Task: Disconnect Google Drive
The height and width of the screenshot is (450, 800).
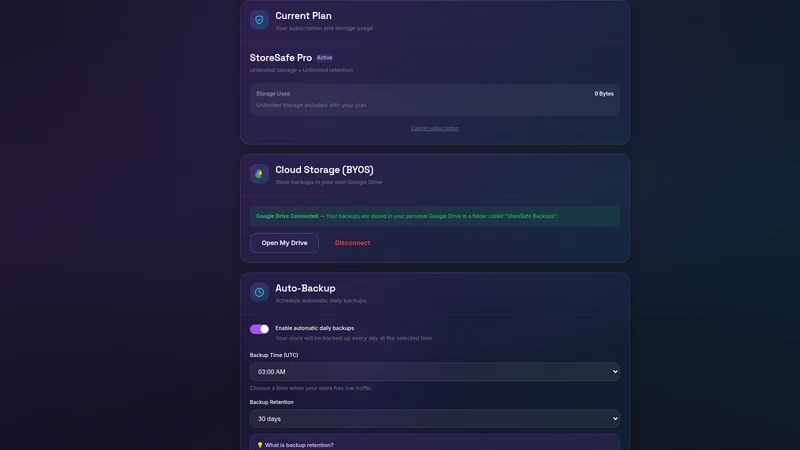Action: tap(353, 243)
